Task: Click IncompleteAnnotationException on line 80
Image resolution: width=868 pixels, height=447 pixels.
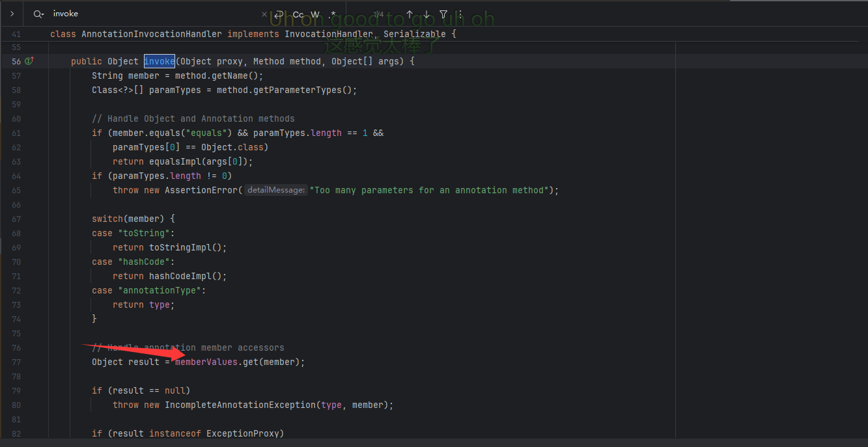Action: click(240, 405)
